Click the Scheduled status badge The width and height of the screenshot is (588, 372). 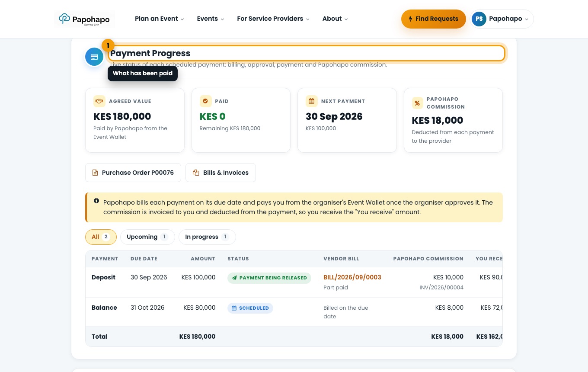pos(250,308)
